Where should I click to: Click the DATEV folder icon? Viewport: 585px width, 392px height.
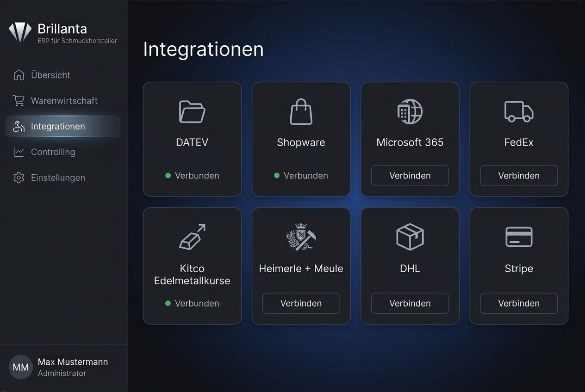point(192,112)
